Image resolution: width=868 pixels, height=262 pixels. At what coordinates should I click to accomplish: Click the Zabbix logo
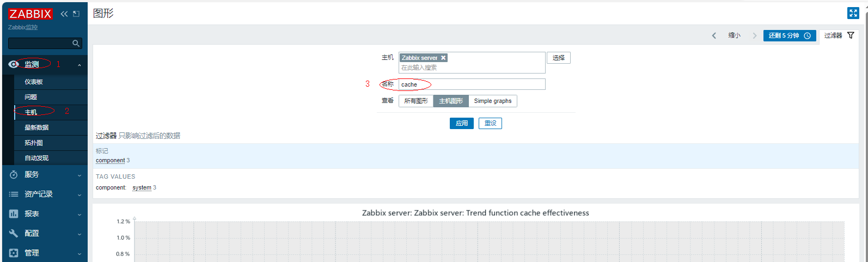click(x=30, y=14)
